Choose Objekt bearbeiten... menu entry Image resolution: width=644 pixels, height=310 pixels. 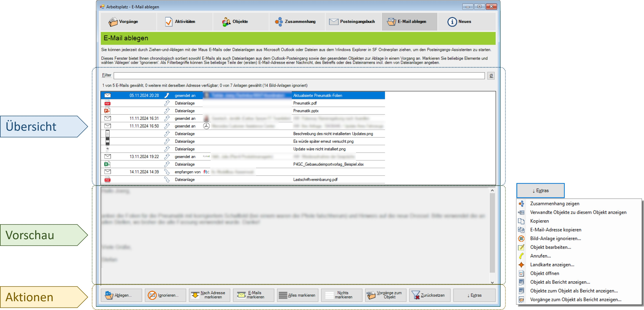[x=579, y=247]
